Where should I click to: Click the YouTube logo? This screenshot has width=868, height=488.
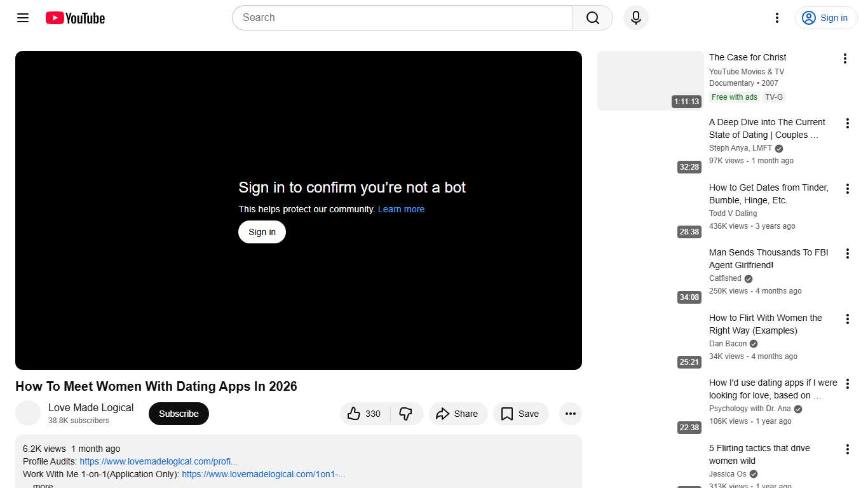(x=74, y=18)
